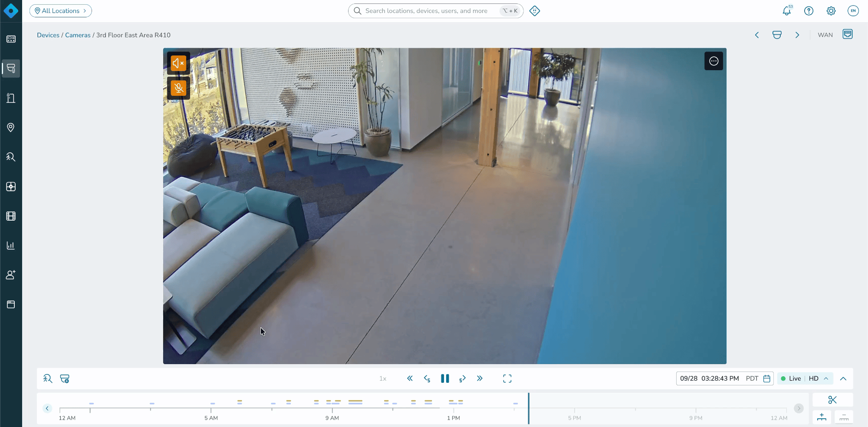Open the dashboard item in sidebar
868x427 pixels.
click(11, 39)
